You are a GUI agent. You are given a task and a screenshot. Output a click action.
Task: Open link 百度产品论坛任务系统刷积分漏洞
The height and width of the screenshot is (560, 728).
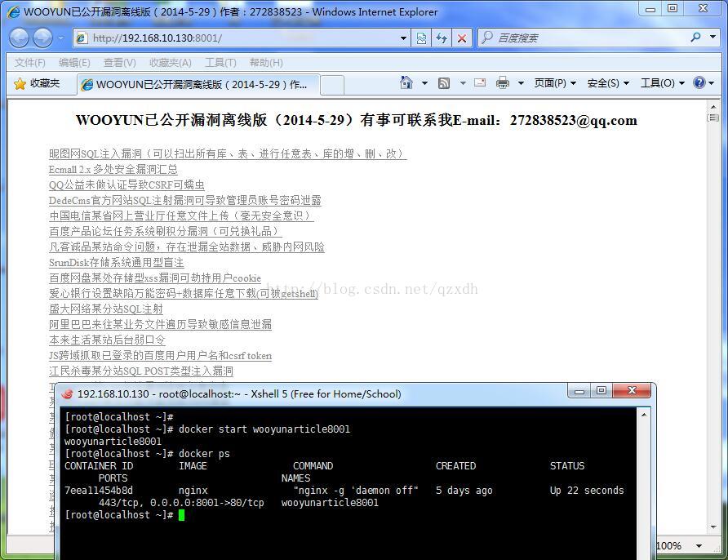166,231
